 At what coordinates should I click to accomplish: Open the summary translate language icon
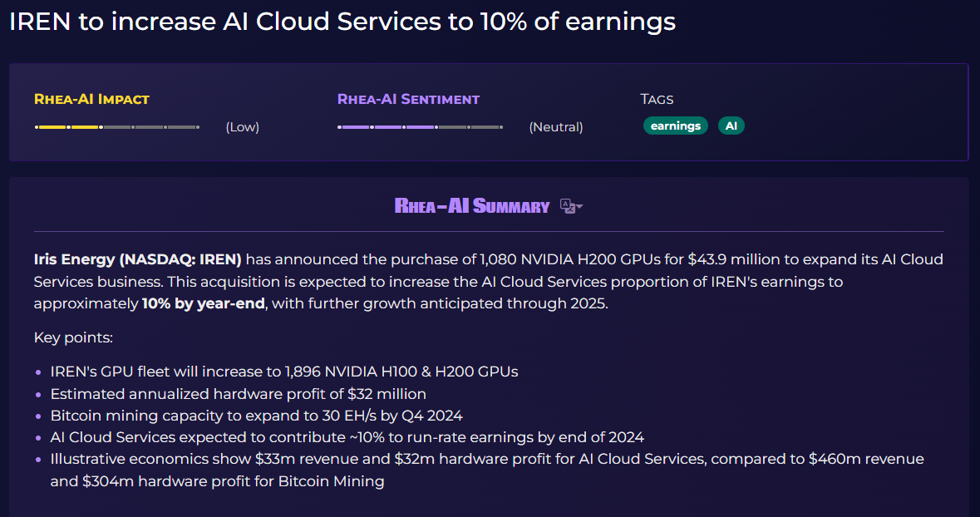[568, 205]
